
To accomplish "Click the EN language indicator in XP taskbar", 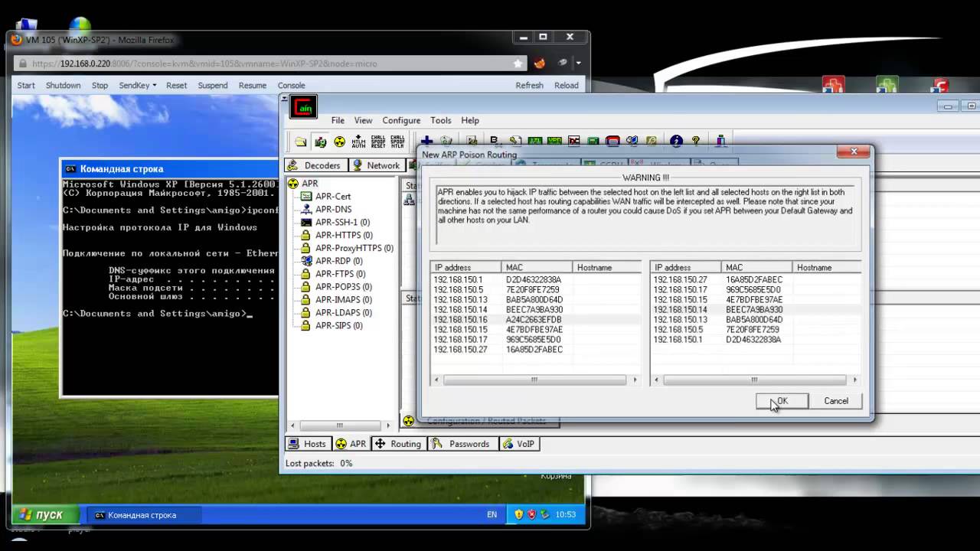I will pyautogui.click(x=492, y=515).
